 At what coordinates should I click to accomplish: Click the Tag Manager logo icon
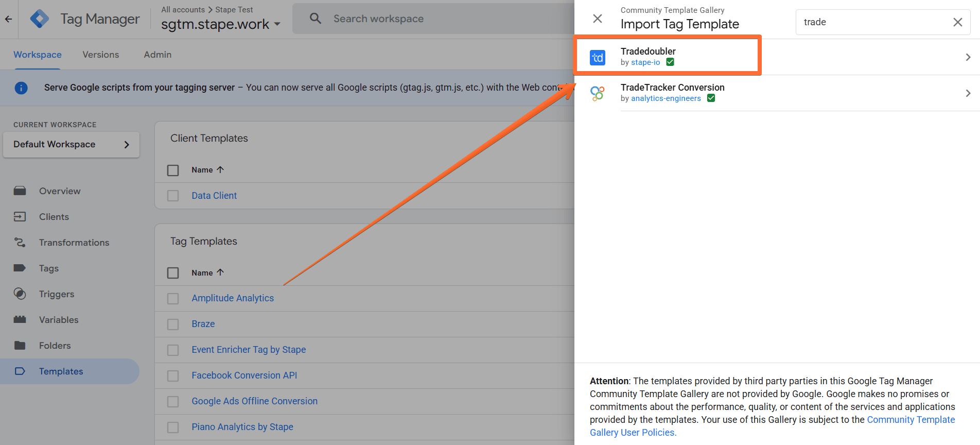click(40, 19)
